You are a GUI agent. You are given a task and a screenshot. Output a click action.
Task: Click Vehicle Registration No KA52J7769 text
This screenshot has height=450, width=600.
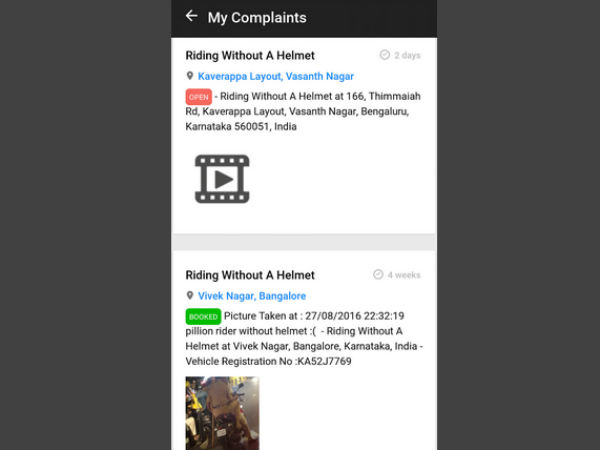point(268,361)
